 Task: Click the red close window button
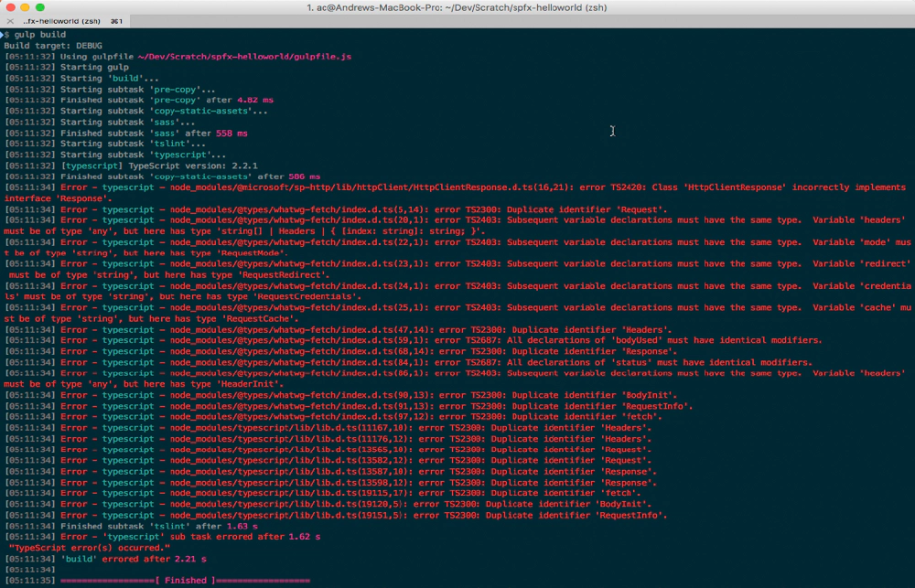[10, 7]
